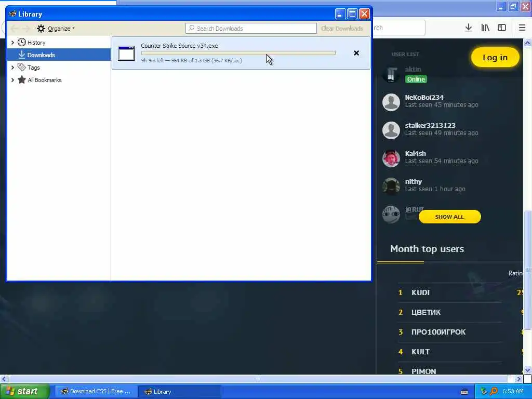This screenshot has width=532, height=399.
Task: Click the SHOW ALL users button
Action: [449, 217]
